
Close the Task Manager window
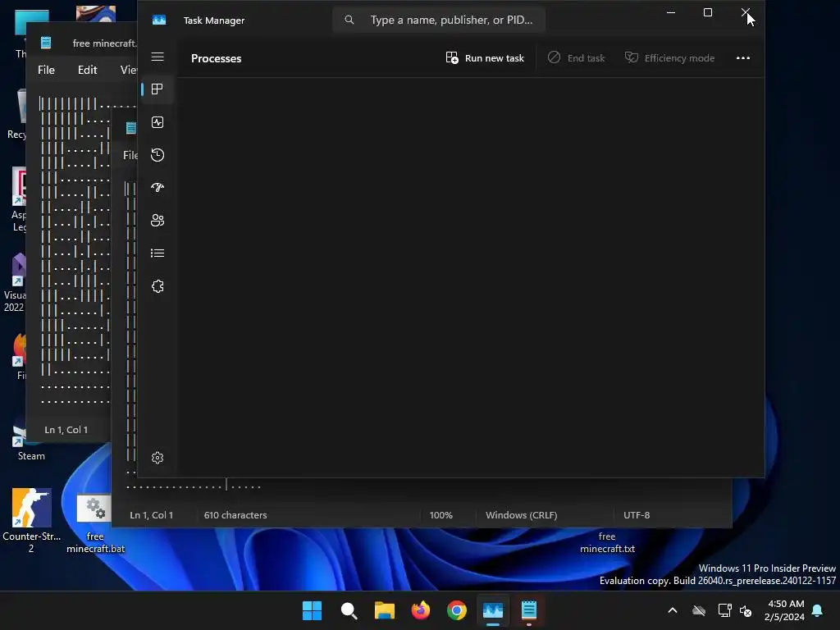(x=745, y=12)
